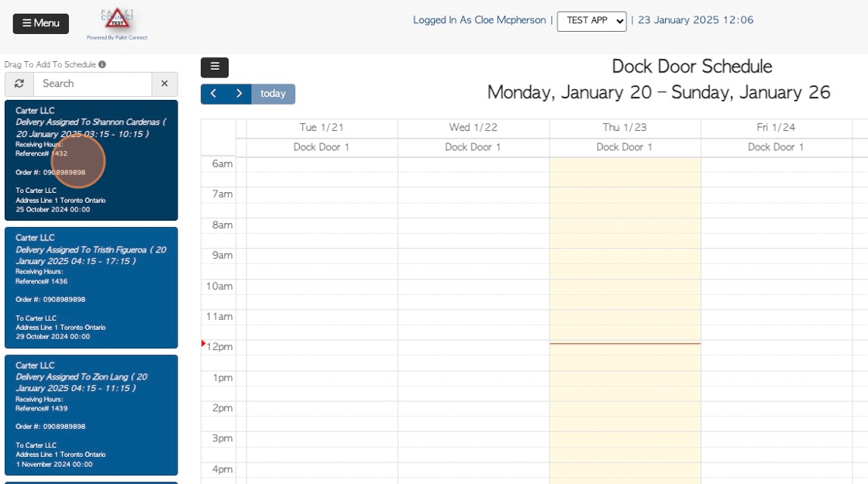Image resolution: width=868 pixels, height=484 pixels.
Task: Click the Wed 1/22 column header
Action: [x=474, y=127]
